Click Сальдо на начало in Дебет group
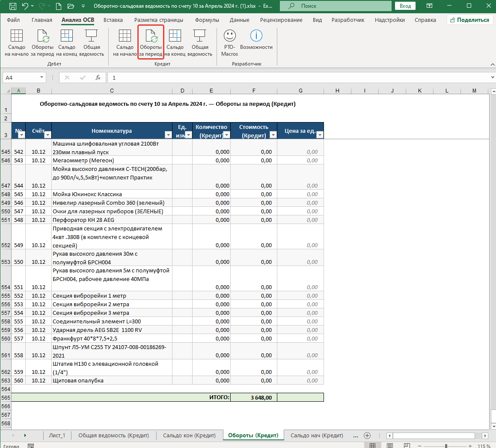The width and height of the screenshot is (496, 448). pyautogui.click(x=16, y=43)
